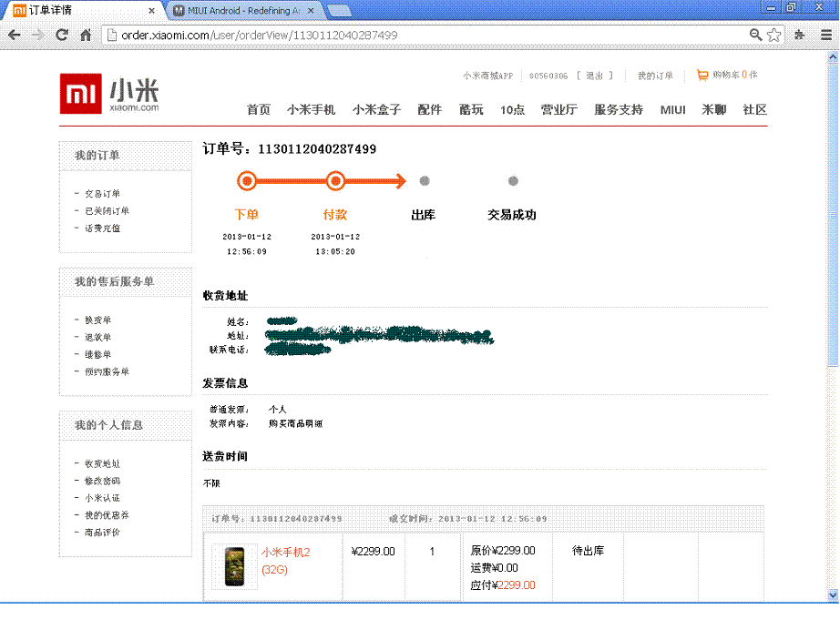Click the 购买商品明细 invoice content text
The height and width of the screenshot is (630, 840).
point(296,423)
